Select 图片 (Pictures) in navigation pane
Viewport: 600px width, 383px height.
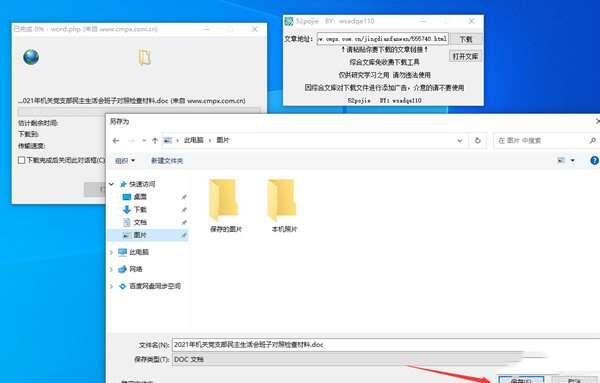(x=148, y=235)
